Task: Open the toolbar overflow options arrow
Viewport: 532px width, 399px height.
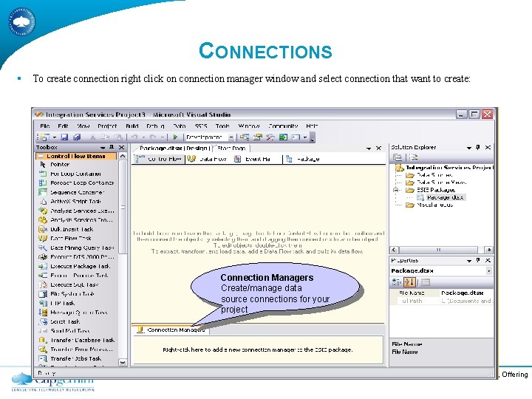Action: pyautogui.click(x=313, y=138)
